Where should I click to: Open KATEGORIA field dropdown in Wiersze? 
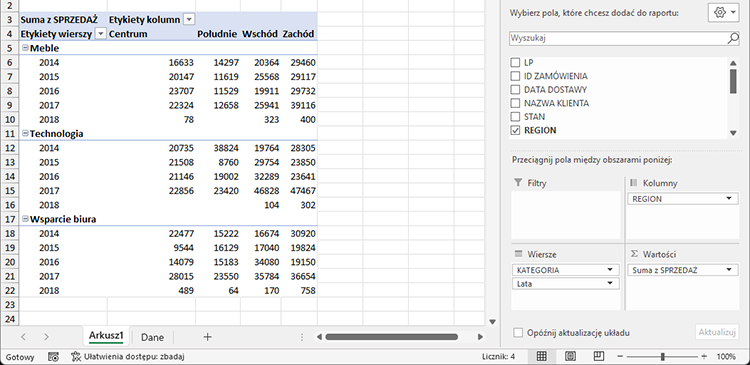coord(610,270)
